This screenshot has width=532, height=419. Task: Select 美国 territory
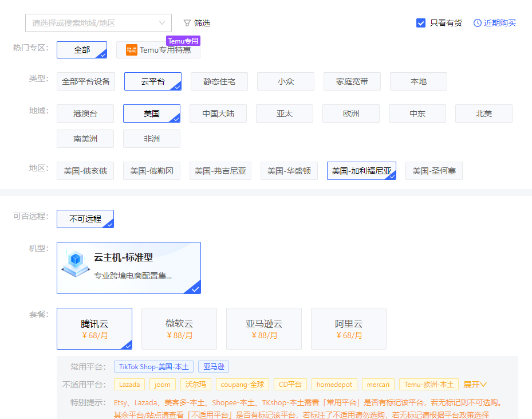[x=152, y=113]
